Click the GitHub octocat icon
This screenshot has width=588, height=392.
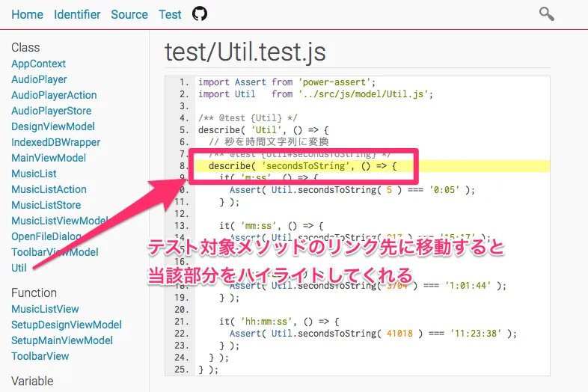(x=199, y=14)
